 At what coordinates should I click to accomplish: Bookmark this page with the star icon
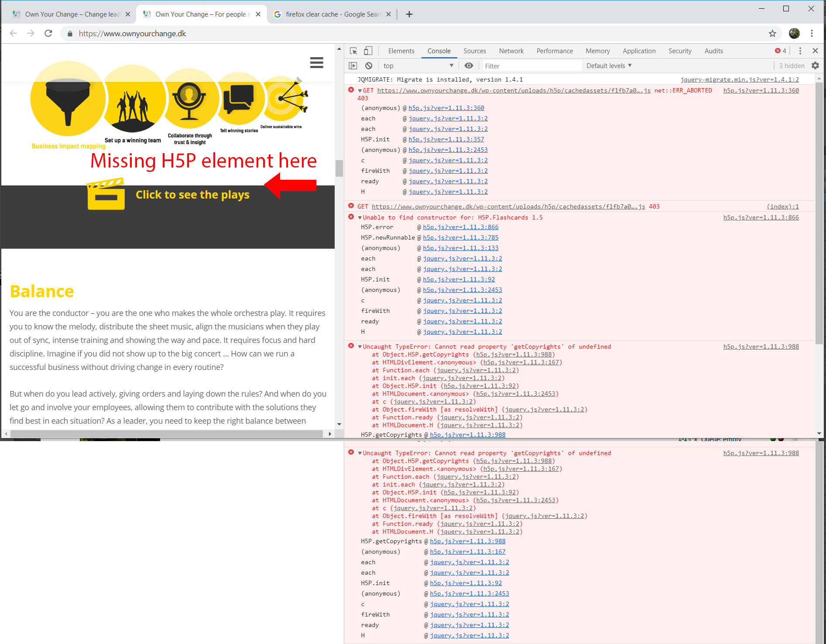click(772, 34)
